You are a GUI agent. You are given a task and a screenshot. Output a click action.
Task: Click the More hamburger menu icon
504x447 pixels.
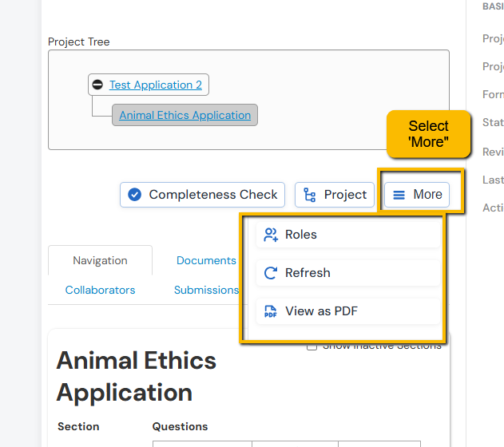399,195
